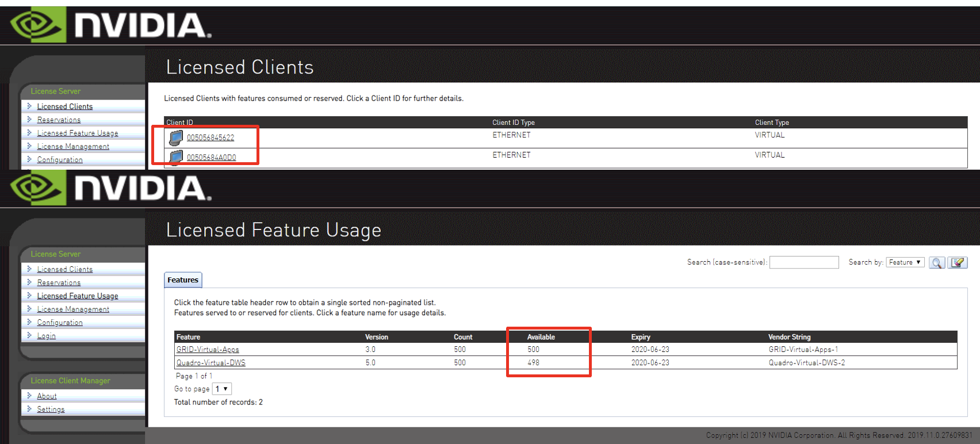This screenshot has height=444, width=980.
Task: Sort by the Vendor String column header
Action: pos(790,337)
